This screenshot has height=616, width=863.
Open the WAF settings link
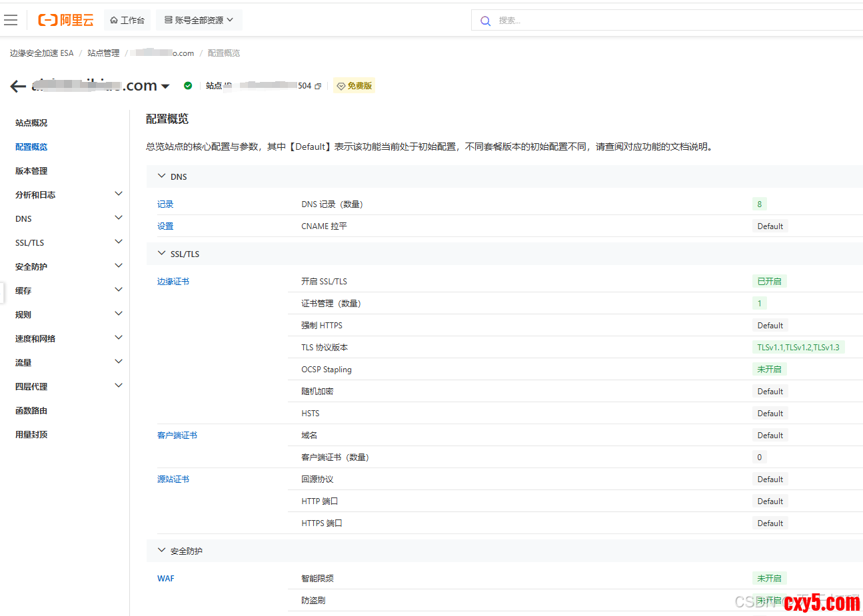pyautogui.click(x=166, y=579)
